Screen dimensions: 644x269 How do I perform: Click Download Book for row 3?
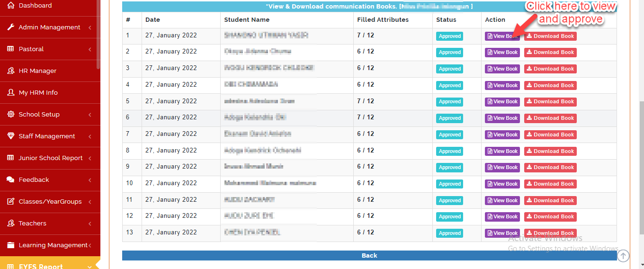[550, 69]
